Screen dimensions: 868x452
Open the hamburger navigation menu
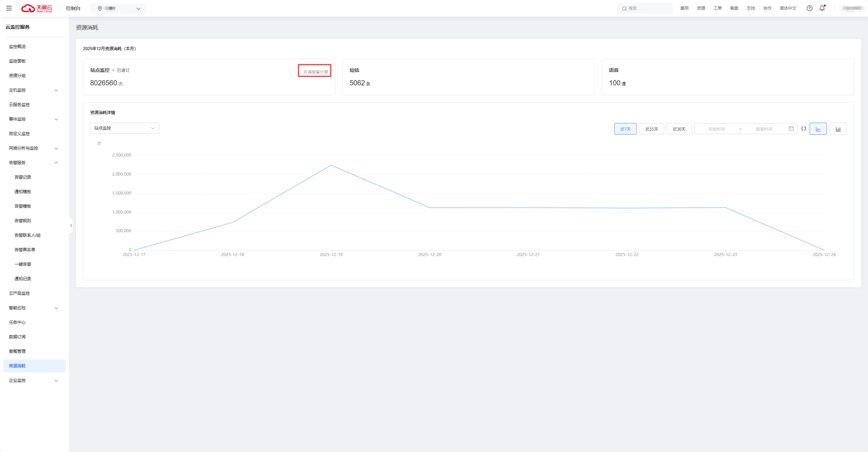[9, 8]
